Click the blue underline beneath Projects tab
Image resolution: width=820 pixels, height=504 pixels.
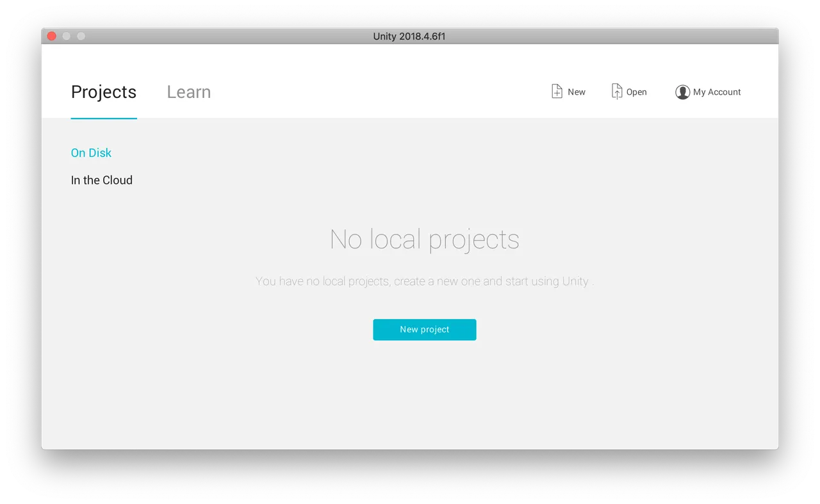point(104,118)
